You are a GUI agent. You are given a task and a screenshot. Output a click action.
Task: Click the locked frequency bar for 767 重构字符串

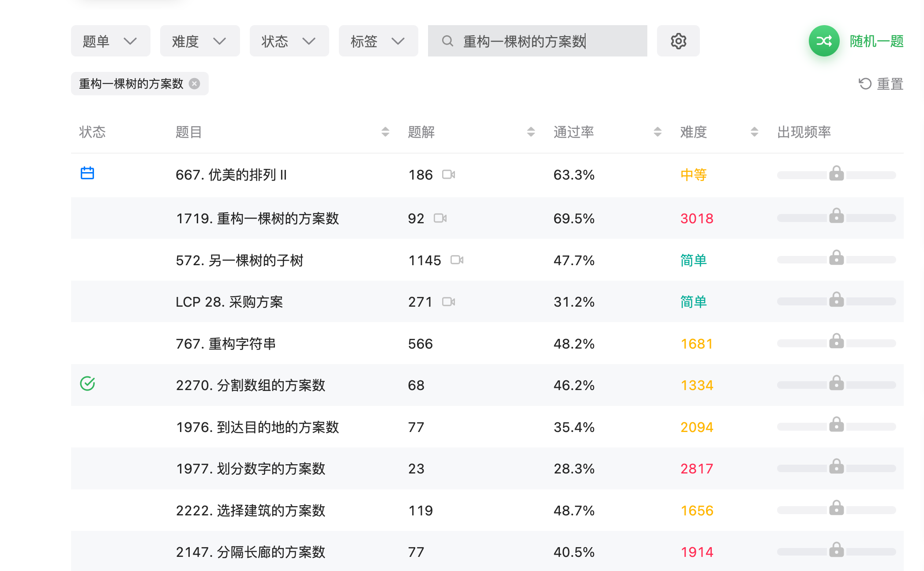click(836, 342)
